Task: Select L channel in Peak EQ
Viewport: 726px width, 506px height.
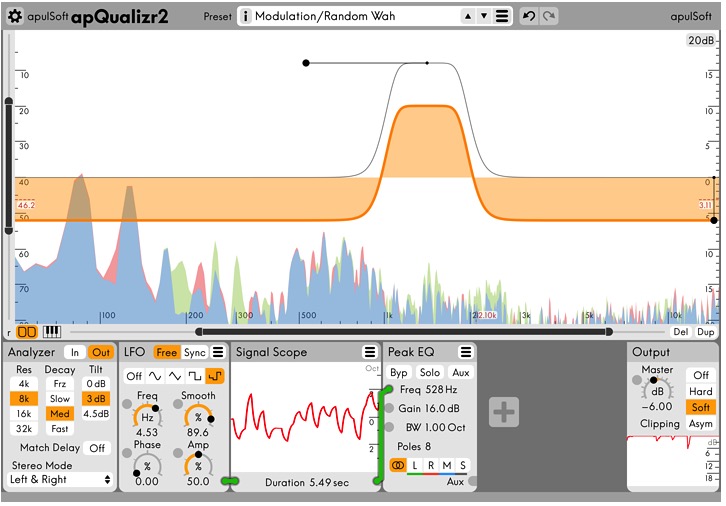Action: coord(415,465)
